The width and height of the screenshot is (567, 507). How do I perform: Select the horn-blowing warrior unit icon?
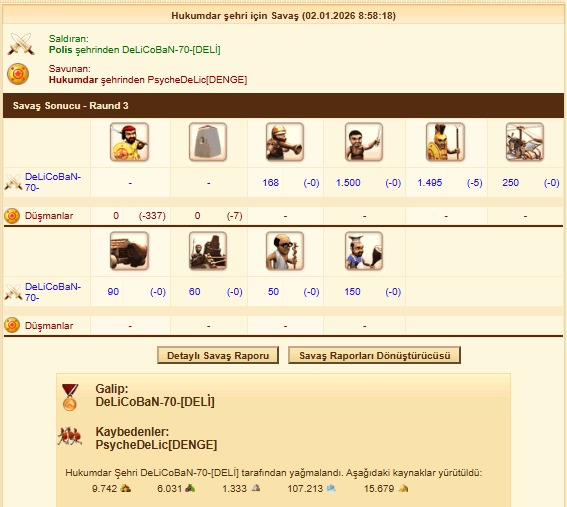(x=285, y=142)
